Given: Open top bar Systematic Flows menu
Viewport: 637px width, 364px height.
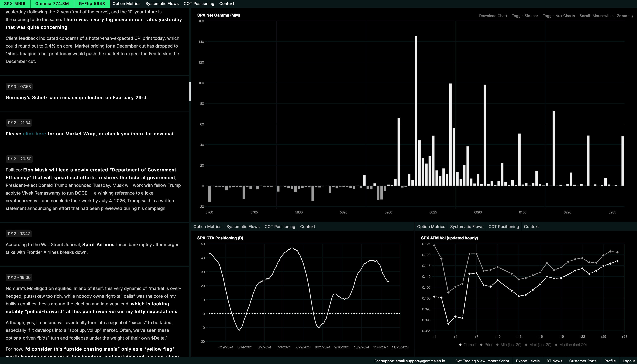Looking at the screenshot, I should (x=162, y=4).
